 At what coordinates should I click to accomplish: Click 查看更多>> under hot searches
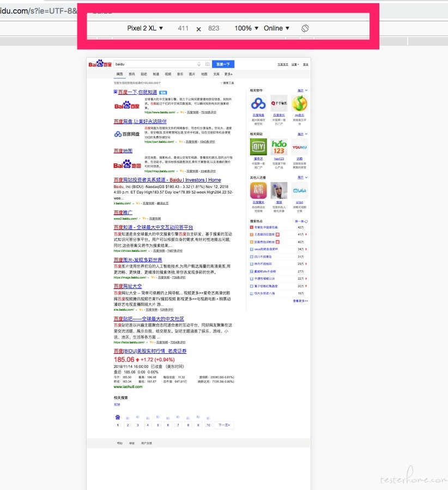pos(300,301)
